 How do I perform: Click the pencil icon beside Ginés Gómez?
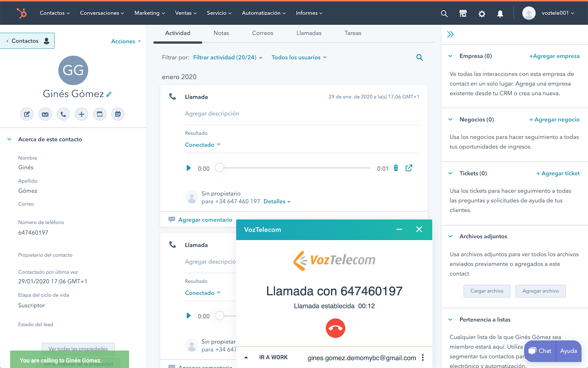click(109, 94)
